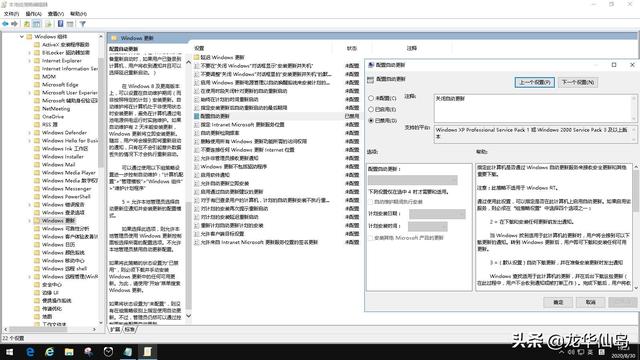Click the description pane scroll-down arrow
Screen dimensions: 640x360
(188, 316)
